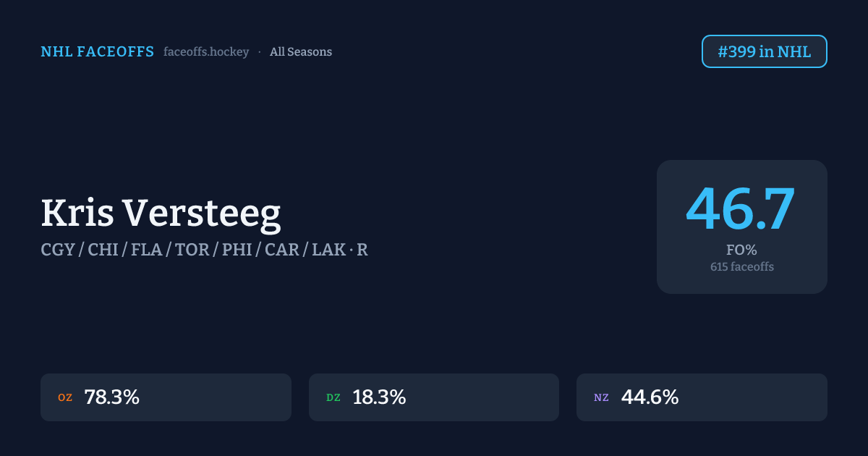
Task: Select the All Seasons label
Action: (301, 52)
